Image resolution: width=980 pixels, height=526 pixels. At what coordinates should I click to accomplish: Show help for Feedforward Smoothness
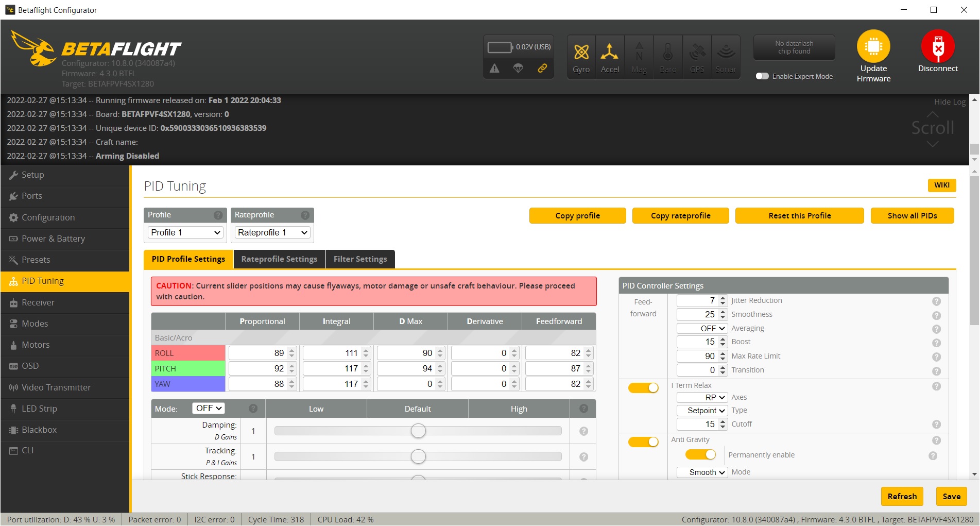click(x=936, y=315)
